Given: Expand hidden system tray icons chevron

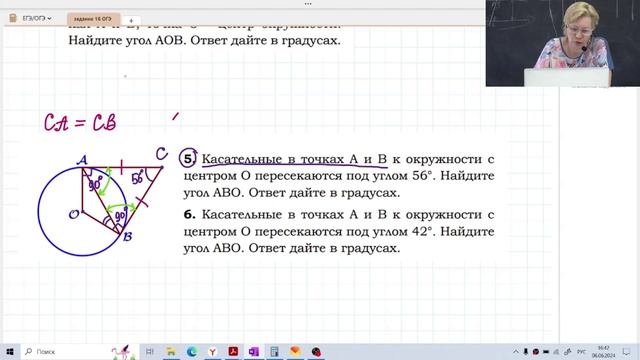Looking at the screenshot, I should 516,351.
